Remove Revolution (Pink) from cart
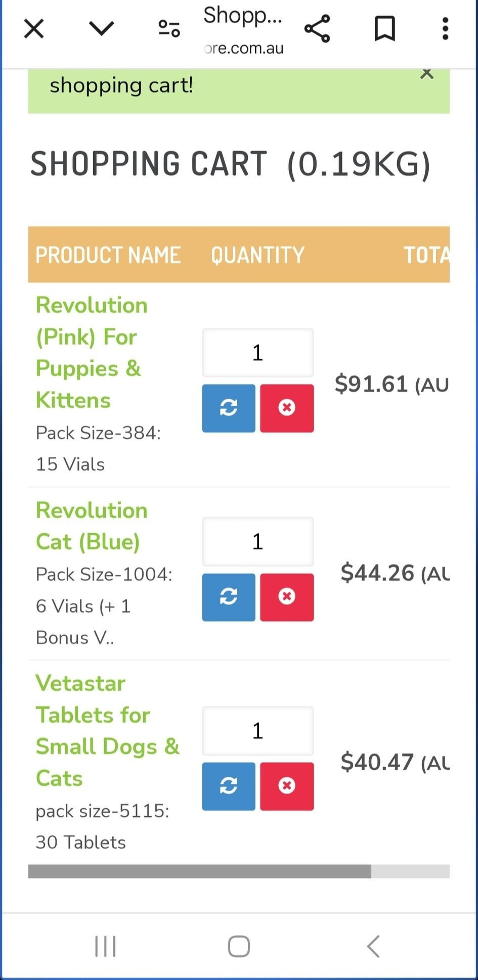478x980 pixels. tap(287, 408)
